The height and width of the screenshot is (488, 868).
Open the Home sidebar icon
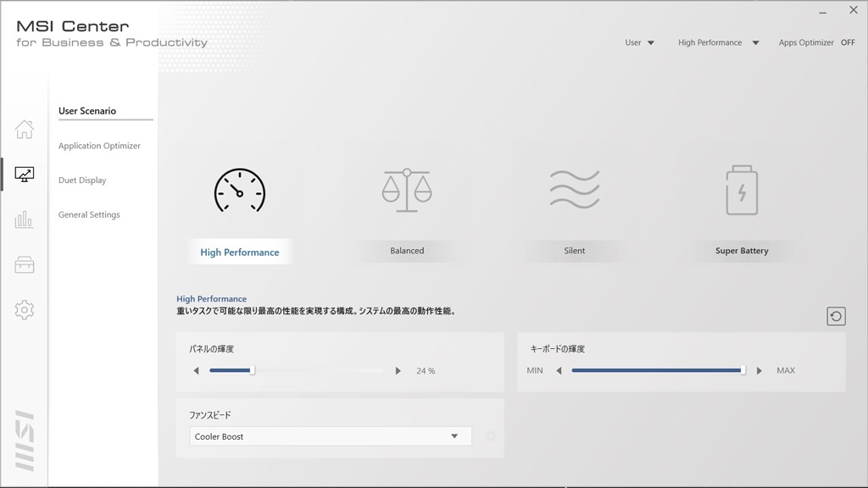(25, 130)
